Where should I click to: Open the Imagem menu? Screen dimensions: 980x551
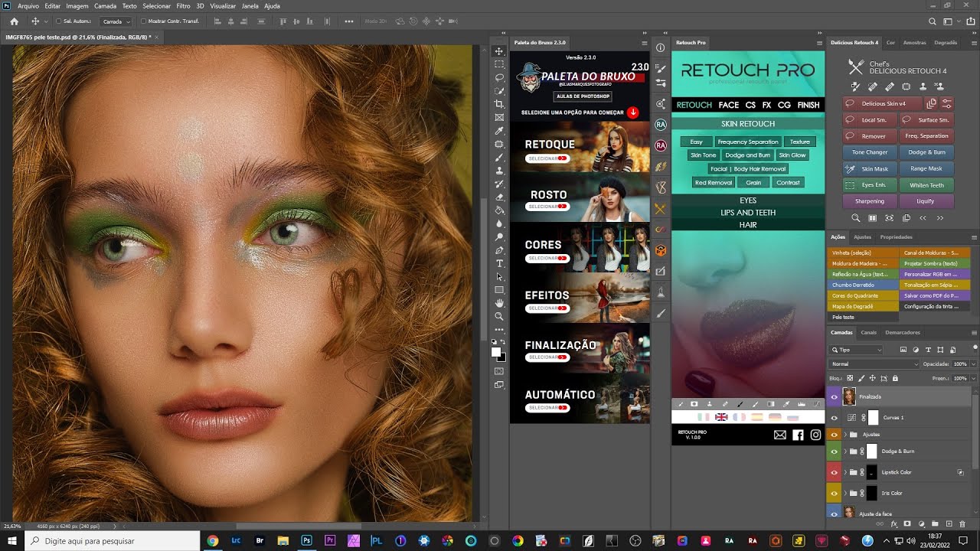pyautogui.click(x=77, y=5)
